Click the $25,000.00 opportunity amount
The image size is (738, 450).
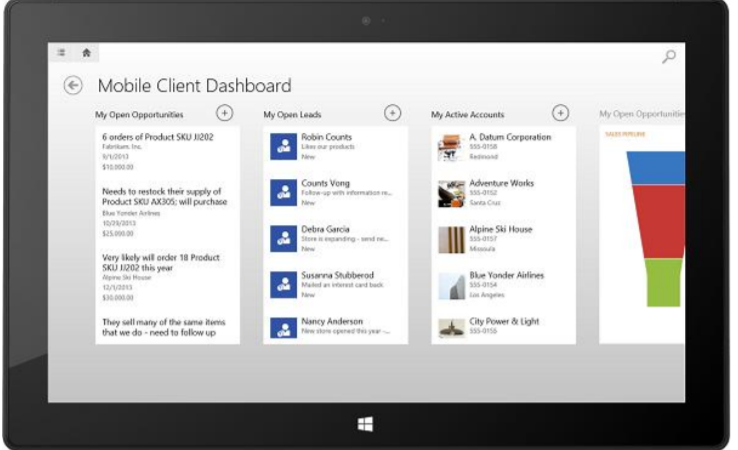coord(118,233)
